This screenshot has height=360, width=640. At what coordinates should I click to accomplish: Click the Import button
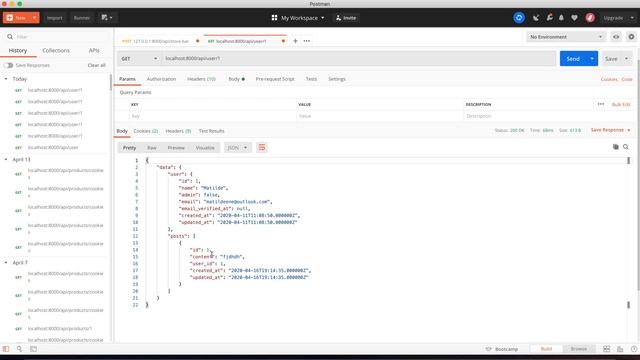(x=54, y=18)
